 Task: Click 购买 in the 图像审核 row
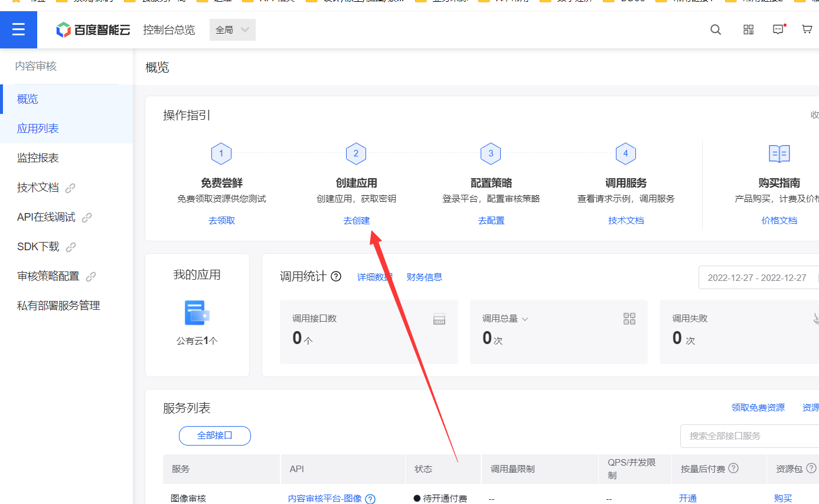pyautogui.click(x=783, y=499)
